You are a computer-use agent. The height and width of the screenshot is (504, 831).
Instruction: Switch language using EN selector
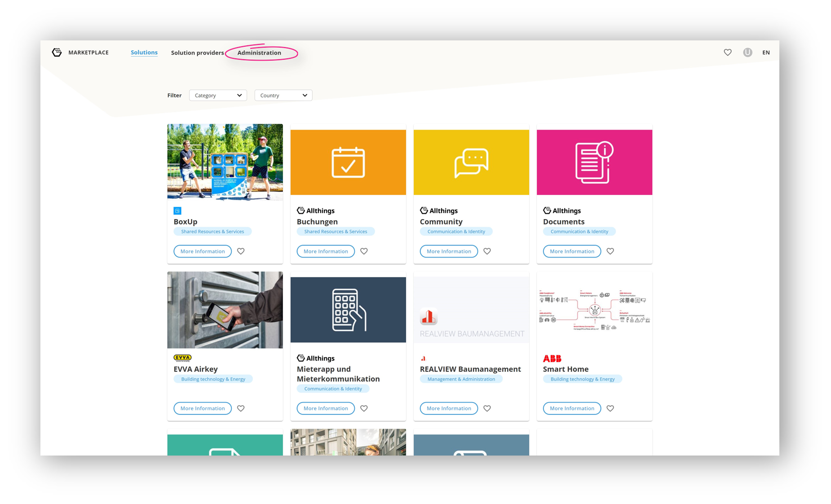point(766,53)
